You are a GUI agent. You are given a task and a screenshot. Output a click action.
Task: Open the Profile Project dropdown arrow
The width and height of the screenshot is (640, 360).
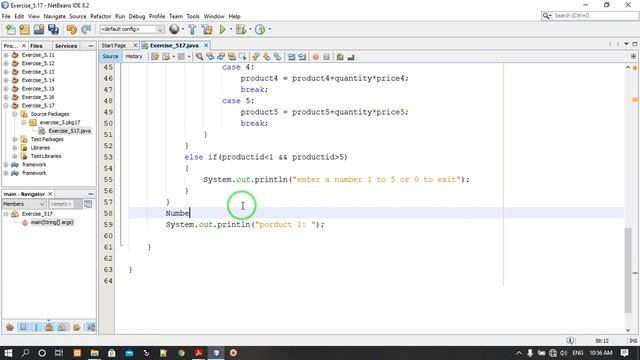[x=269, y=29]
